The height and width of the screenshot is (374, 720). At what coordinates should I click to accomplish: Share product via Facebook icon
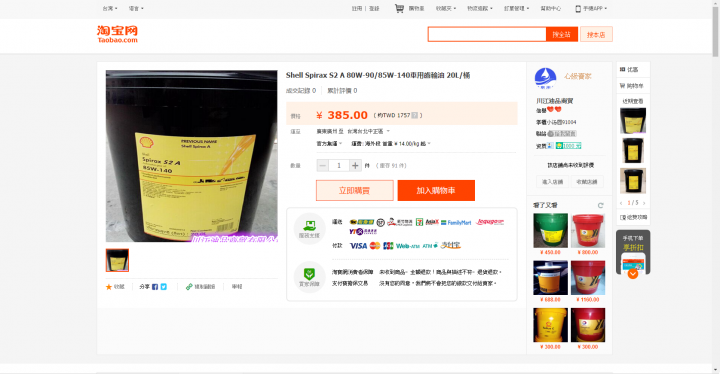coord(155,287)
